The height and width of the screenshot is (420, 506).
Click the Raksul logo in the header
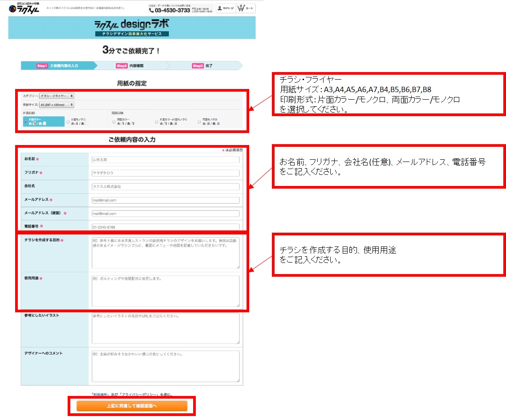[x=24, y=8]
